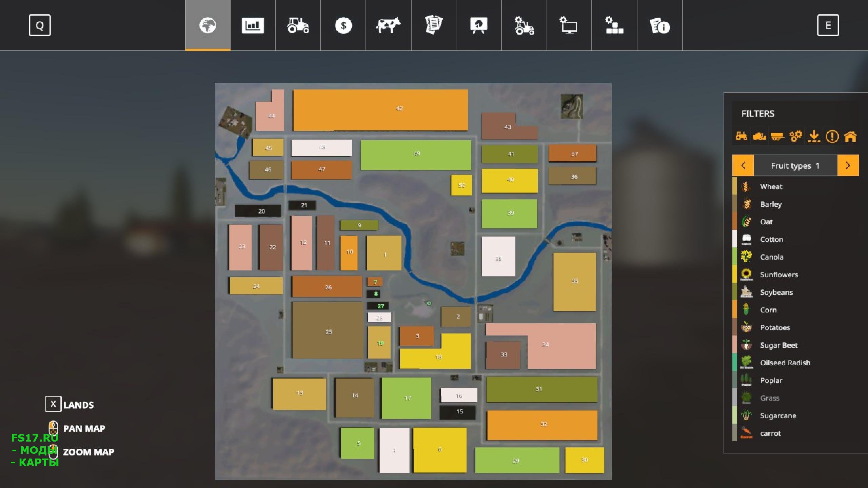Image resolution: width=868 pixels, height=488 pixels.
Task: Open the contracts/missions icon panel
Action: pyautogui.click(x=433, y=26)
